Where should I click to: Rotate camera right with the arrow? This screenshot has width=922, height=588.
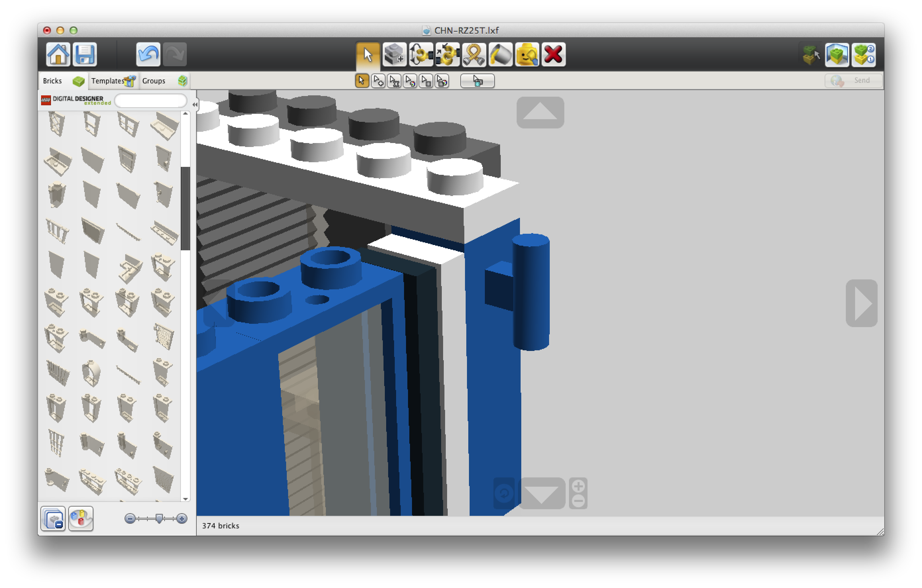coord(861,303)
